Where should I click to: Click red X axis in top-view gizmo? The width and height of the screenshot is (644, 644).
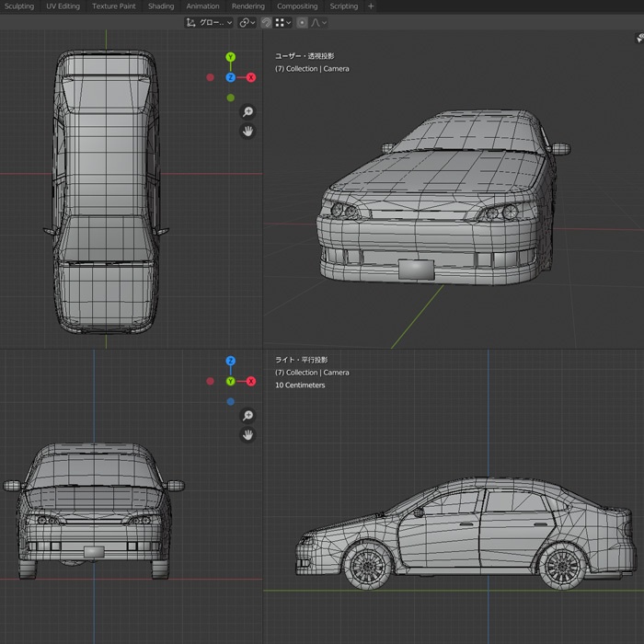point(250,77)
